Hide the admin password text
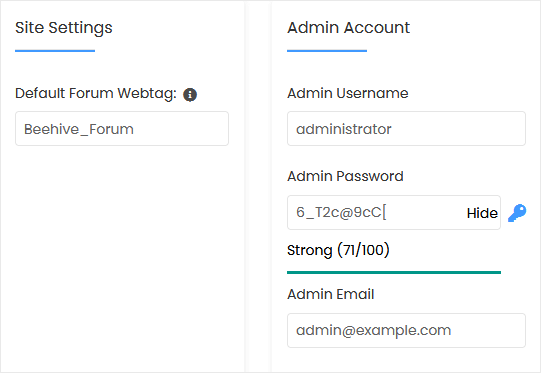The width and height of the screenshot is (541, 373). pos(482,213)
